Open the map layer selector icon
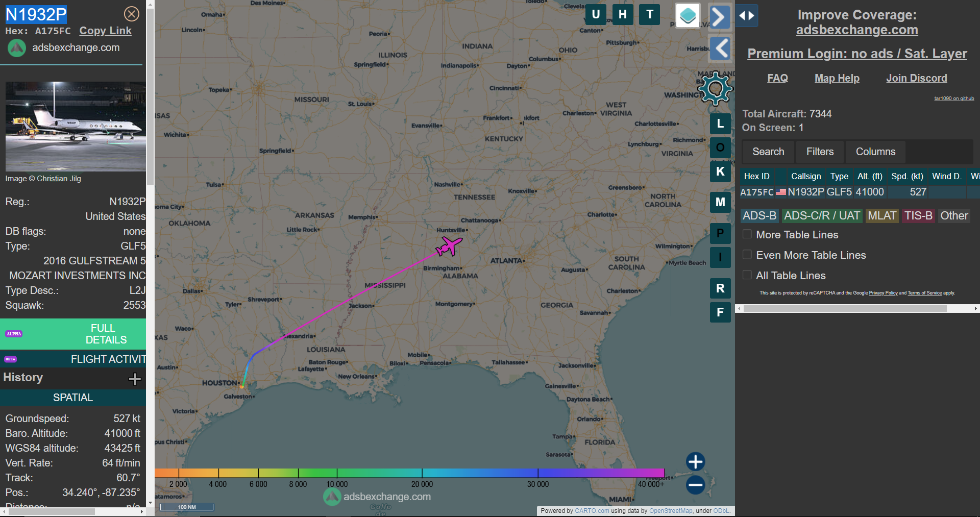 pyautogui.click(x=688, y=16)
